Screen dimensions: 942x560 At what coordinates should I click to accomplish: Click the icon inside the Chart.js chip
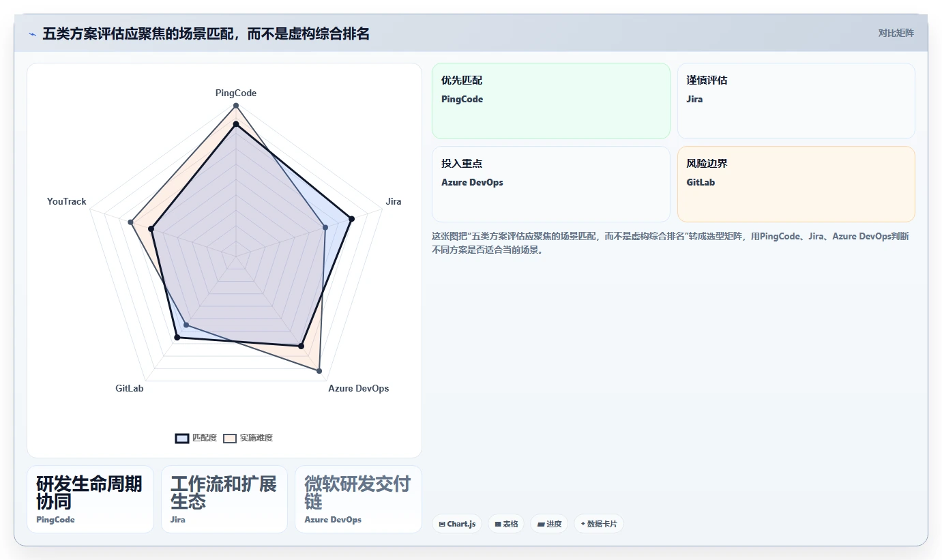point(442,525)
